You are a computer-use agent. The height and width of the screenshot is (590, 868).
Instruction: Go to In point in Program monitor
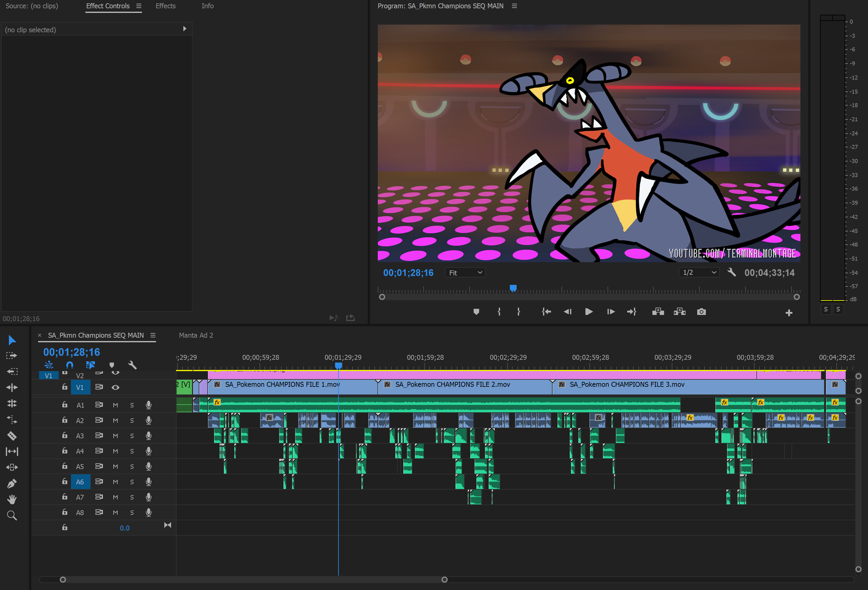coord(546,312)
